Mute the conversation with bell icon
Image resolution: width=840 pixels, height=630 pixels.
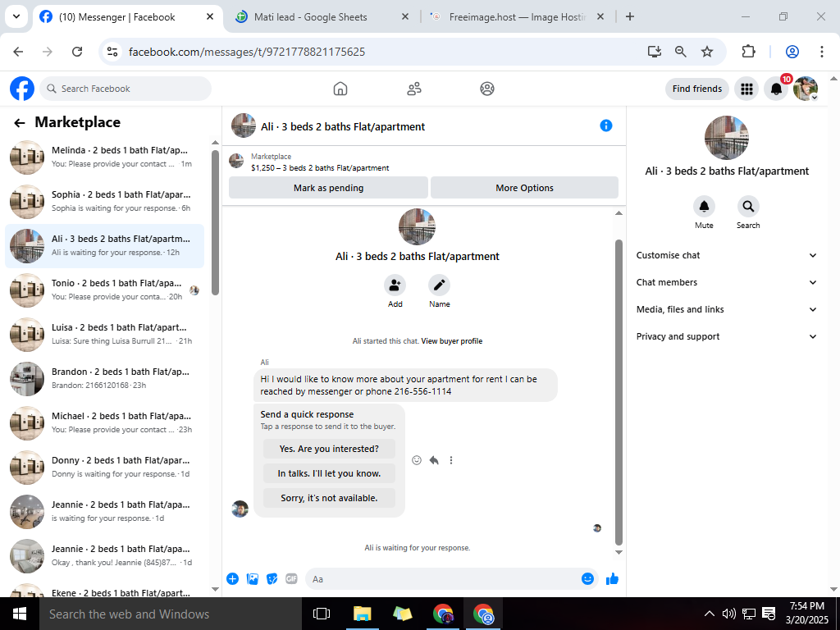tap(704, 206)
